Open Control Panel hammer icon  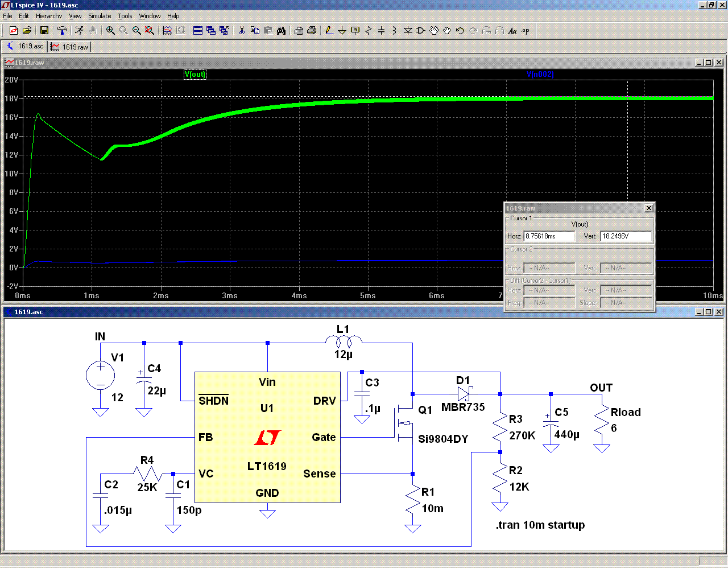coord(62,31)
